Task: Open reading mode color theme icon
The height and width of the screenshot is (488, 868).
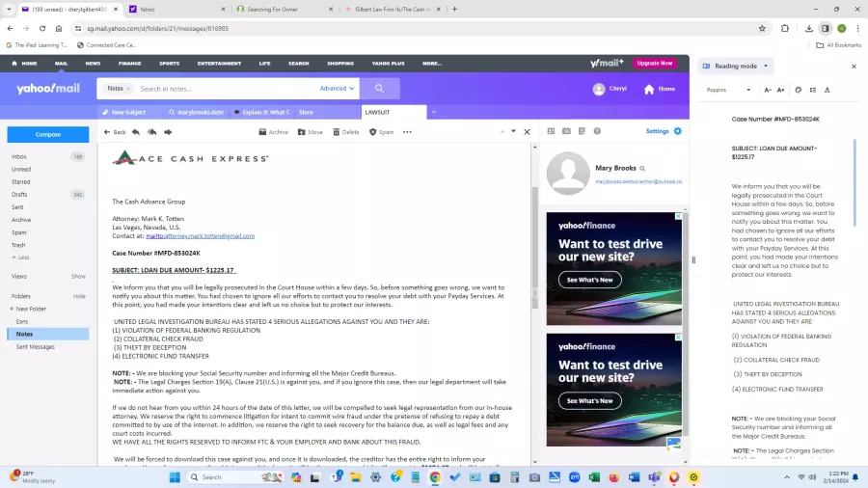Action: tap(799, 90)
